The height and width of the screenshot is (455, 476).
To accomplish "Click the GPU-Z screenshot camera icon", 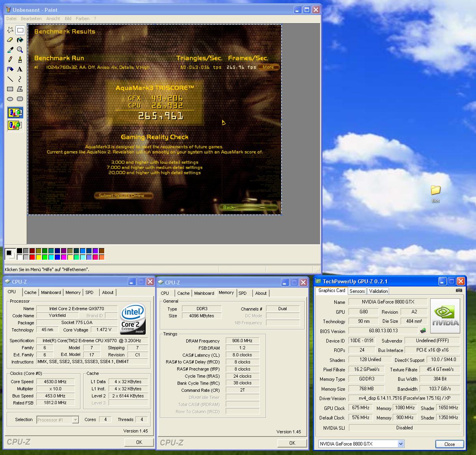I will click(459, 290).
